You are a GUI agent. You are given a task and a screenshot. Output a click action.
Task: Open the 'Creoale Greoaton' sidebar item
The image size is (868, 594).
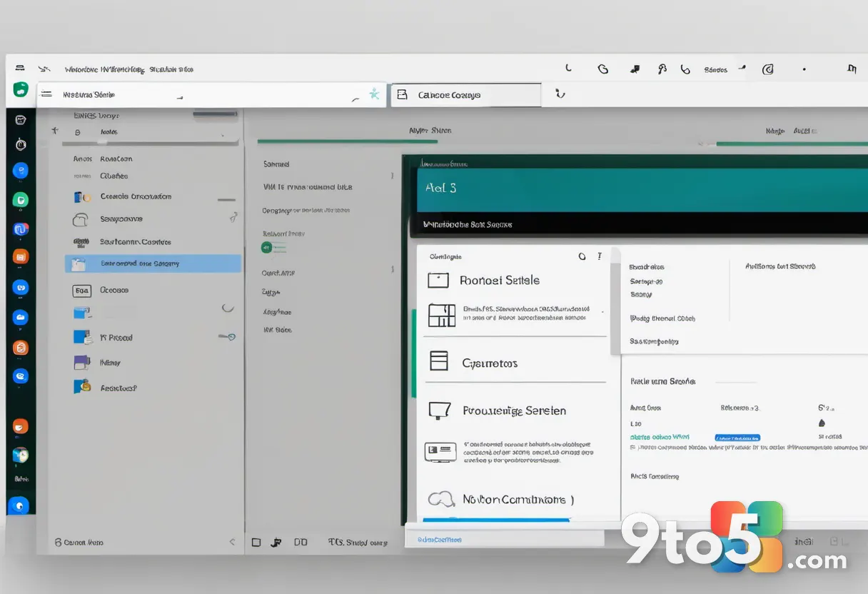coord(136,196)
